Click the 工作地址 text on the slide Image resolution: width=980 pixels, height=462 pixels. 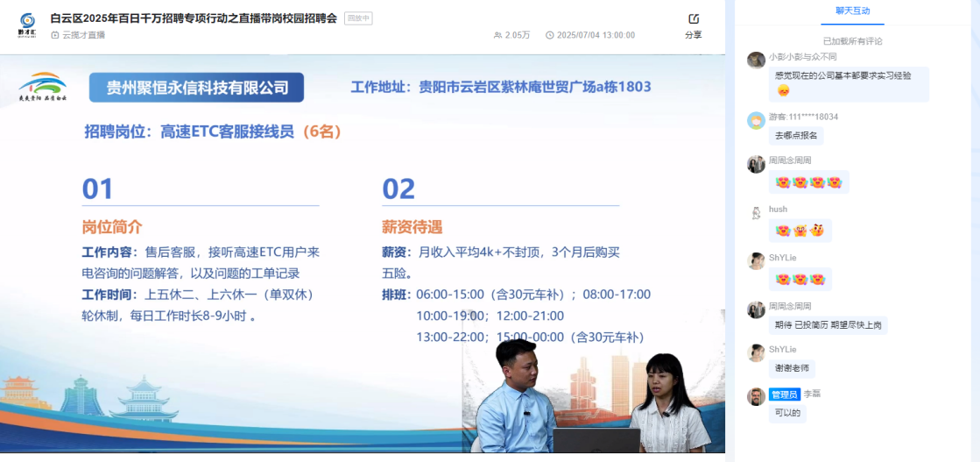[501, 87]
